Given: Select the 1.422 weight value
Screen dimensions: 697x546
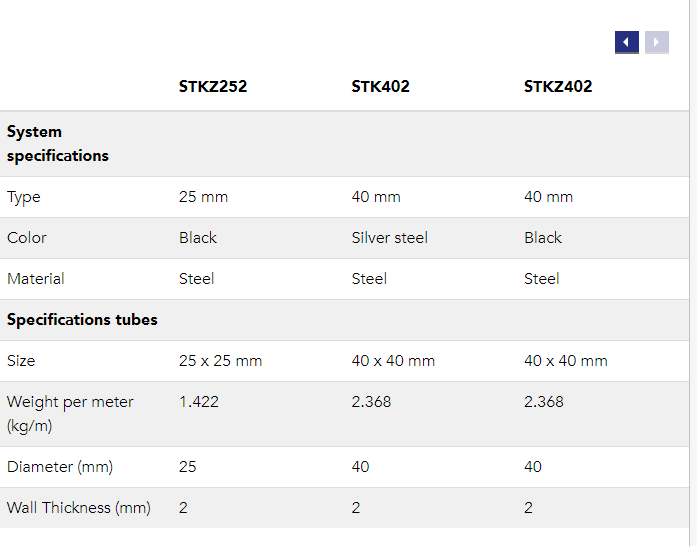Looking at the screenshot, I should click(x=199, y=402).
